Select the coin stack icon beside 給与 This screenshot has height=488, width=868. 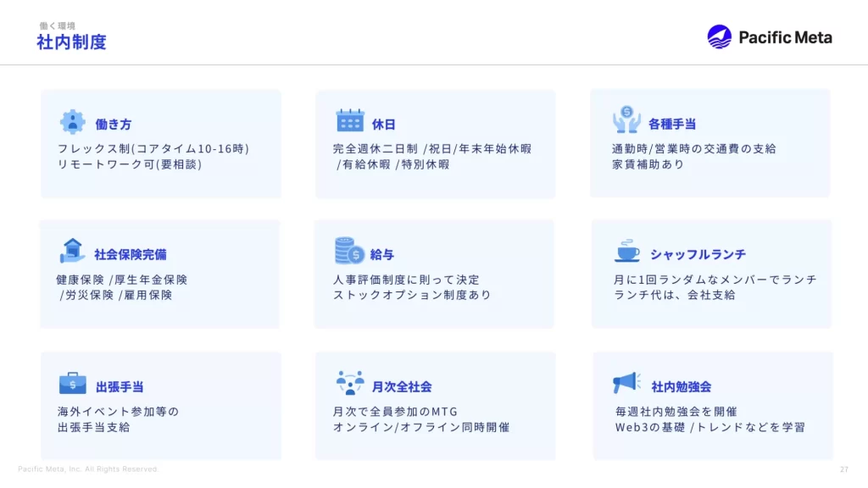(x=348, y=251)
